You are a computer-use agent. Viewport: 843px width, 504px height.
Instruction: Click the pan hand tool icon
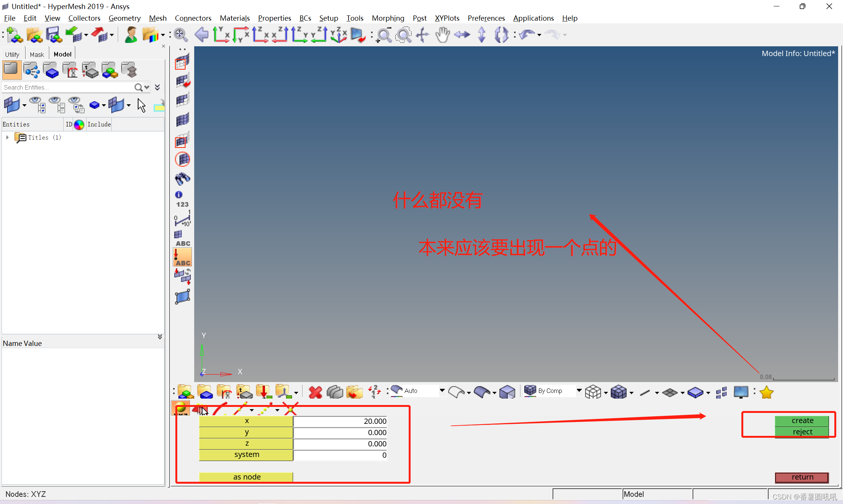tap(442, 35)
